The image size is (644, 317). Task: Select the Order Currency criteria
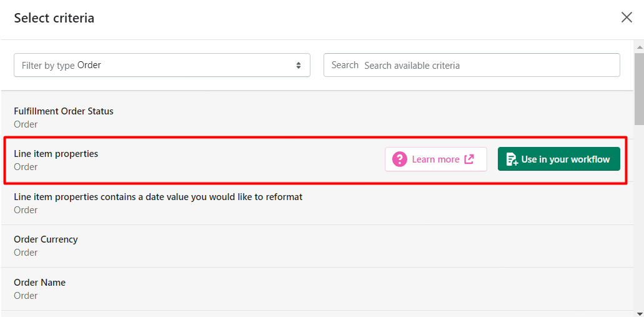[x=317, y=246]
